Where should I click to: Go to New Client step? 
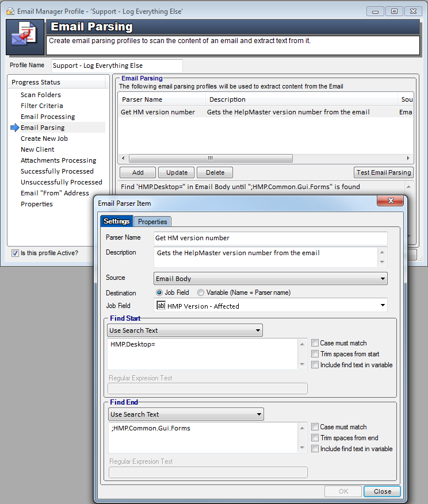click(37, 149)
